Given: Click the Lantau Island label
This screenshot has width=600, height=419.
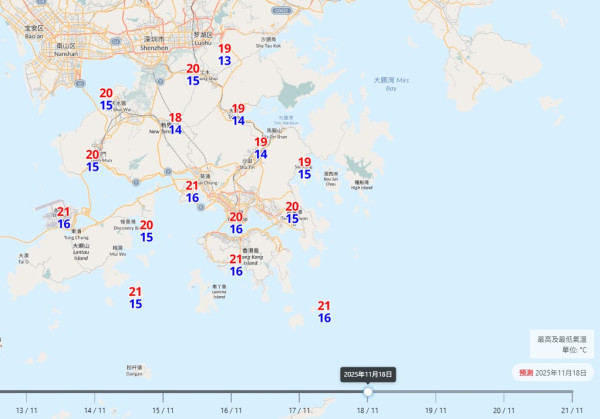Looking at the screenshot, I should 81,252.
